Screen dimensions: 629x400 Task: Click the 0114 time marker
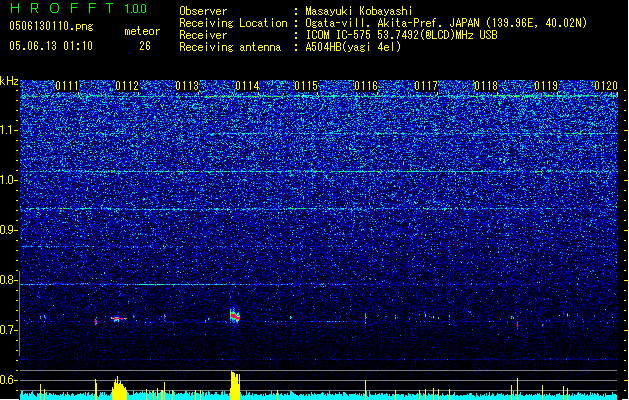(x=247, y=86)
